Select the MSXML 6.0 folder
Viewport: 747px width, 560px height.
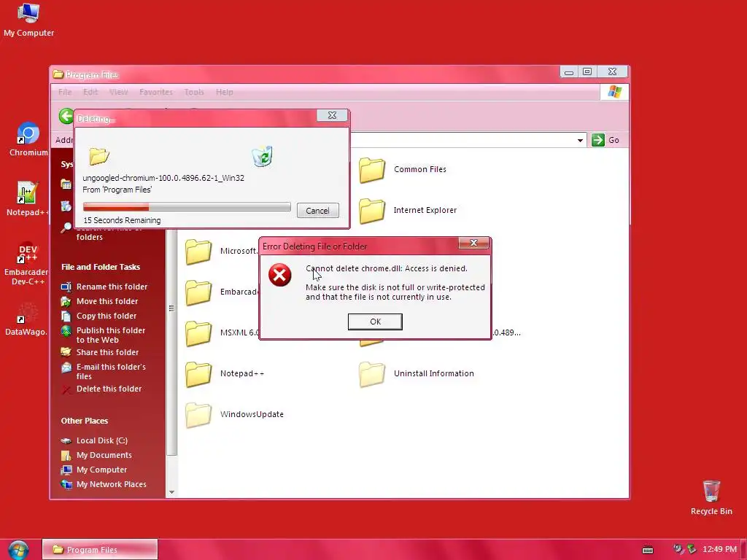coord(222,332)
